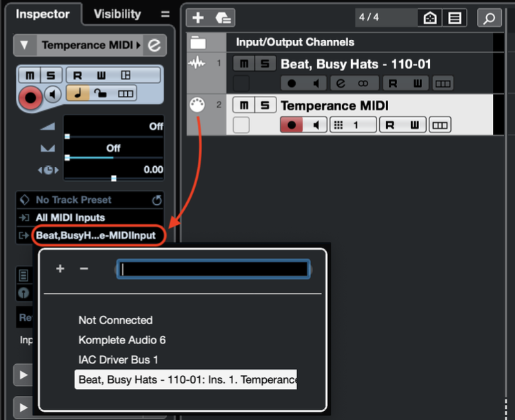The width and height of the screenshot is (515, 420).
Task: Mute the Beat, Busy Hats track
Action: (243, 64)
